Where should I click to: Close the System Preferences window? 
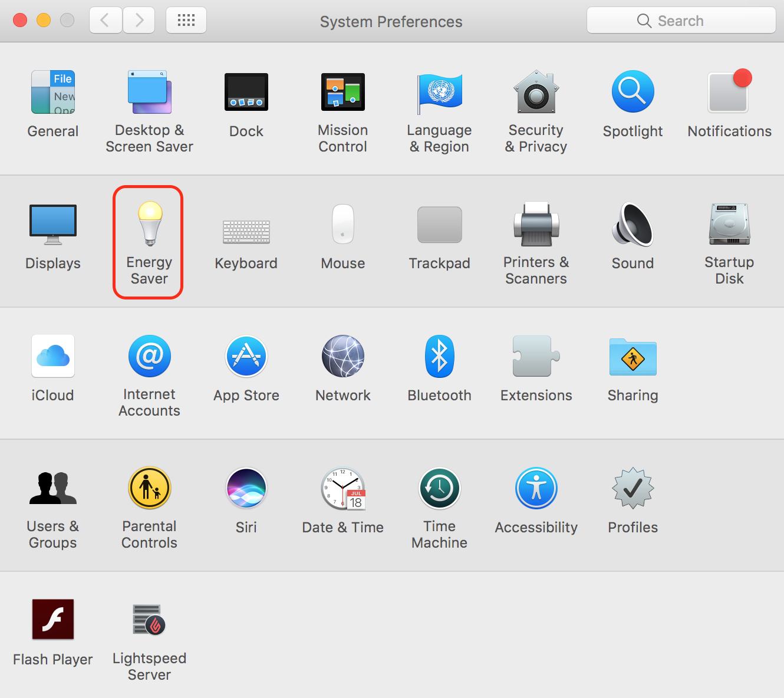(x=20, y=20)
